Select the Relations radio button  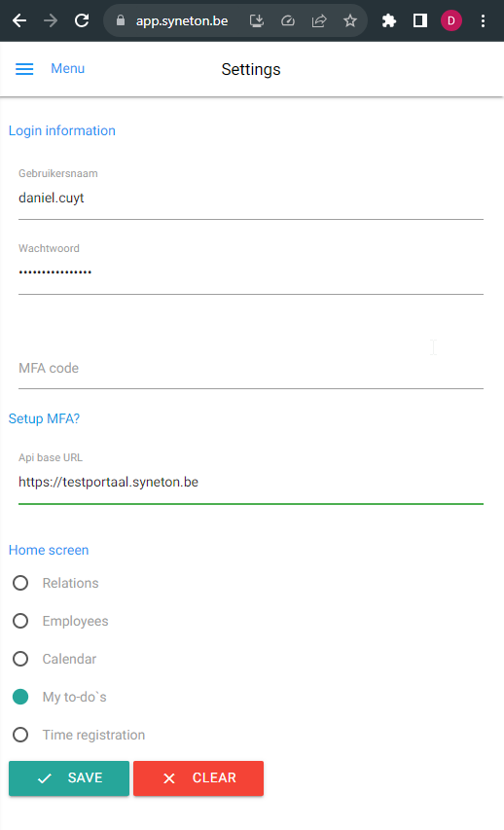(20, 583)
